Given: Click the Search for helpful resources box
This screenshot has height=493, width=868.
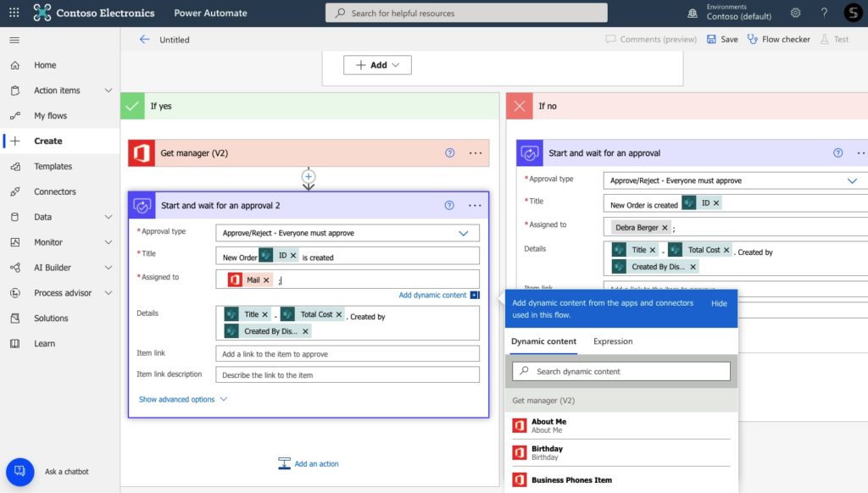Looking at the screenshot, I should (466, 13).
